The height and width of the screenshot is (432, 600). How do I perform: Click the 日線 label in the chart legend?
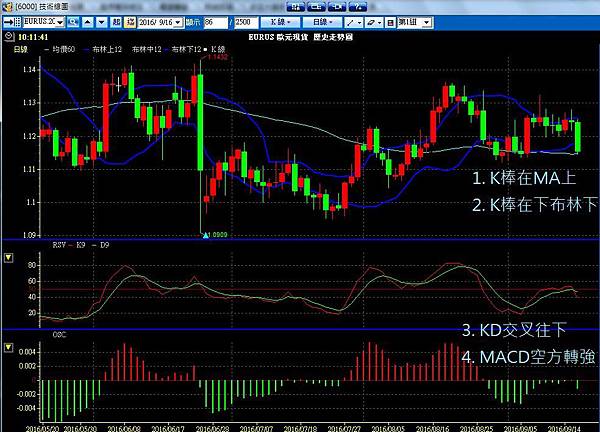pos(21,49)
